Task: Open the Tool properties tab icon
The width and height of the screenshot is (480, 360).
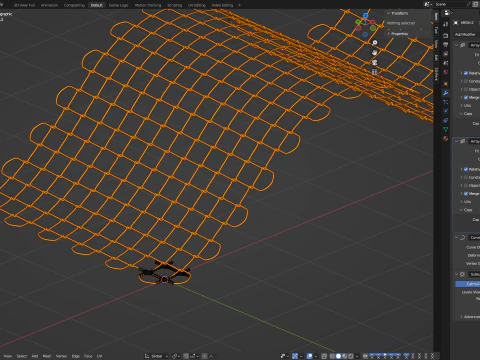Action: 446,24
